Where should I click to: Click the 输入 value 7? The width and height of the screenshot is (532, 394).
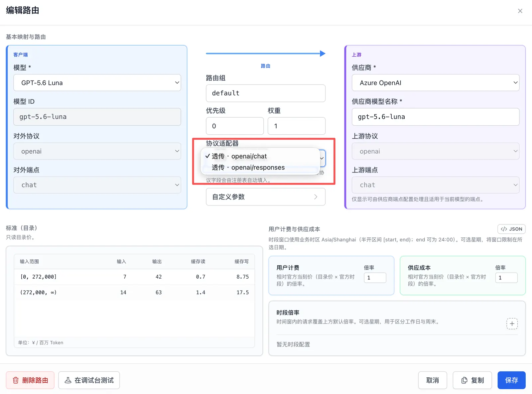coord(125,277)
